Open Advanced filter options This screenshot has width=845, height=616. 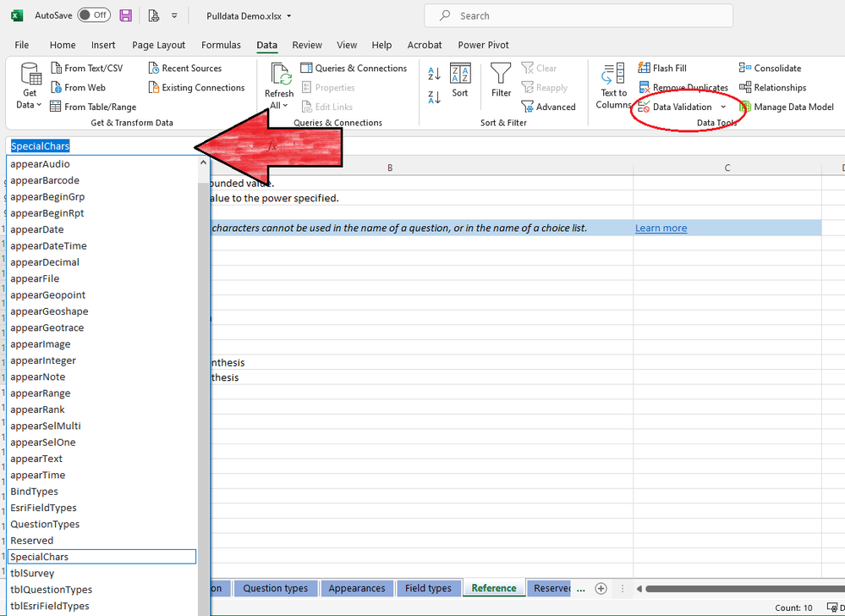click(549, 107)
